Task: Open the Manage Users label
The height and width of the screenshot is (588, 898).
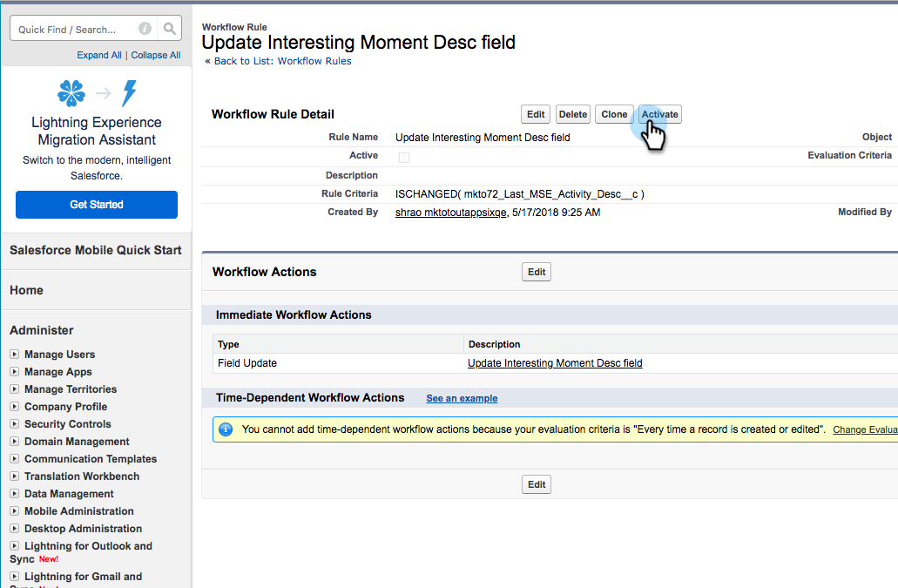Action: tap(59, 355)
